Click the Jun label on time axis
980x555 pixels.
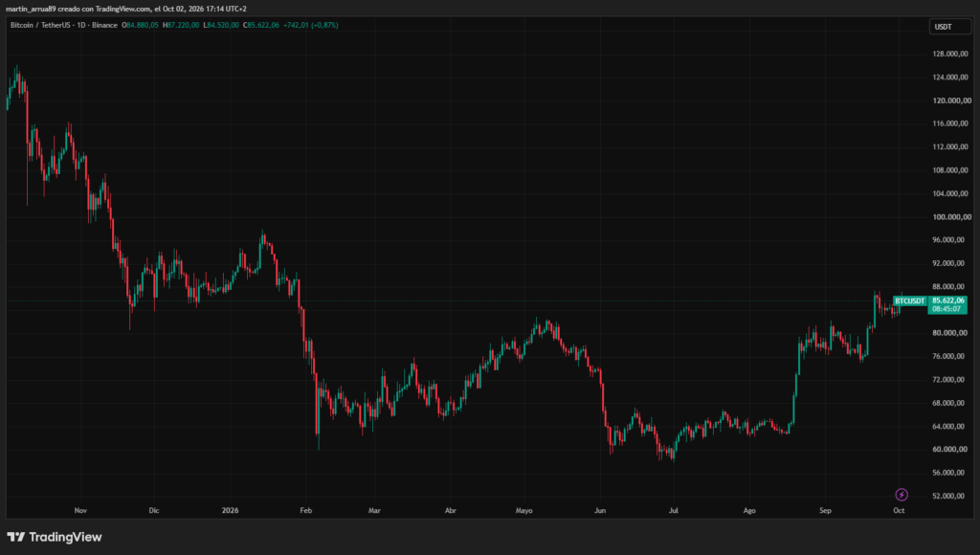point(600,511)
